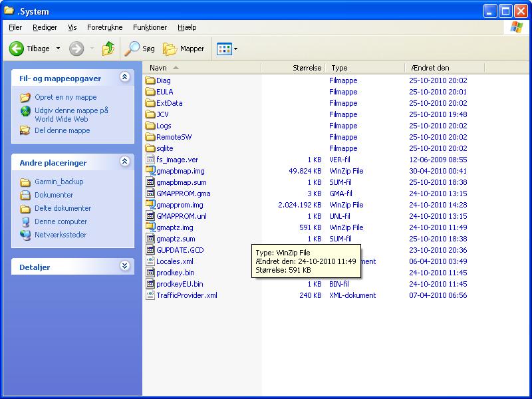532x399 pixels.
Task: Open the Foretrukne menu
Action: point(105,27)
